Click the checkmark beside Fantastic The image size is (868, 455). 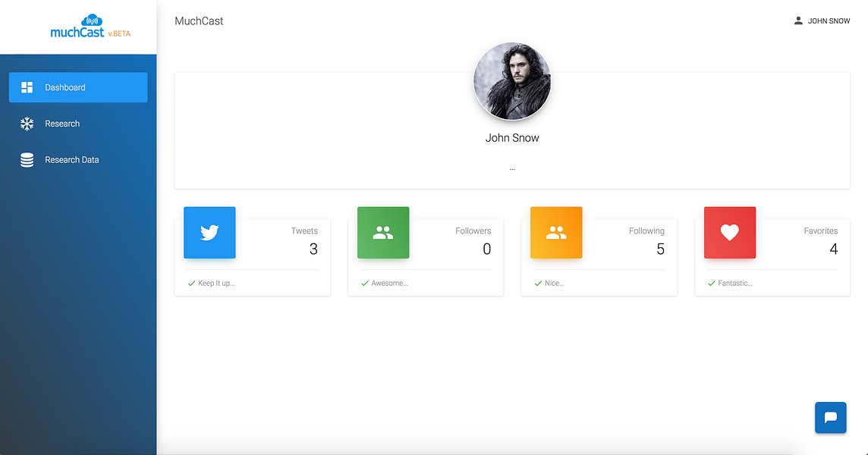(712, 284)
